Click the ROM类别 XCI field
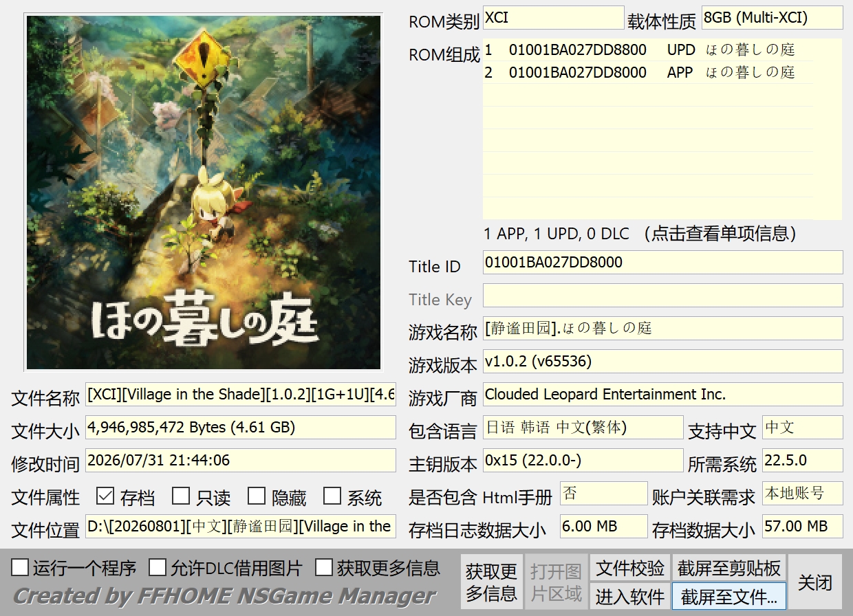 coord(554,18)
